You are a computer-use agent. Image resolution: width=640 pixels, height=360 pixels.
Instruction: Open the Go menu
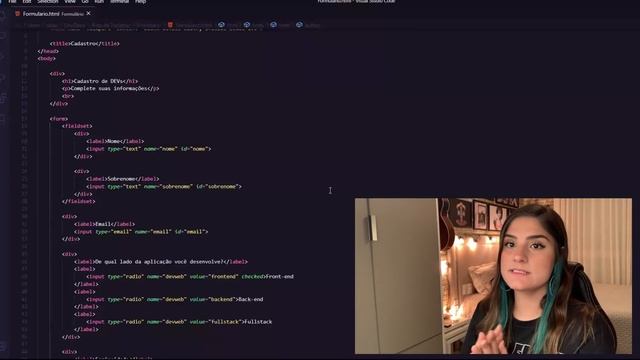[85, 2]
